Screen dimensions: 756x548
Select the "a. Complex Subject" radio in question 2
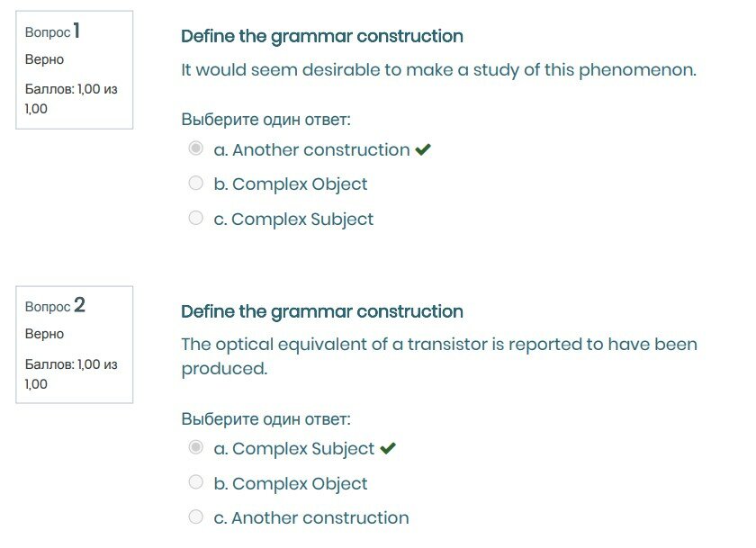(x=195, y=447)
